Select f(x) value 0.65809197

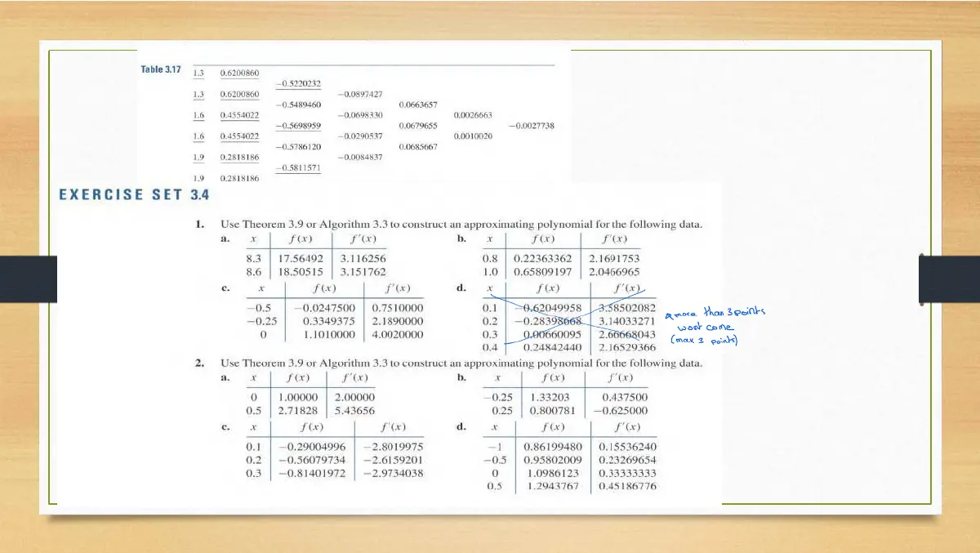click(542, 271)
